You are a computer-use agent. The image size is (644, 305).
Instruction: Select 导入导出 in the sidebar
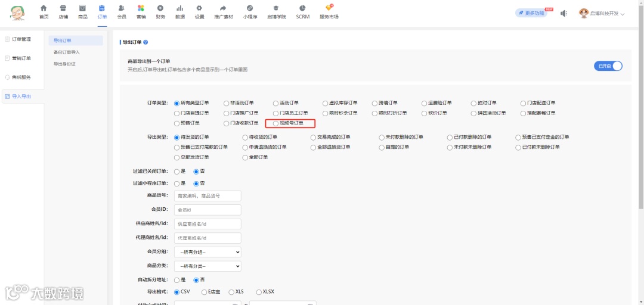point(21,97)
